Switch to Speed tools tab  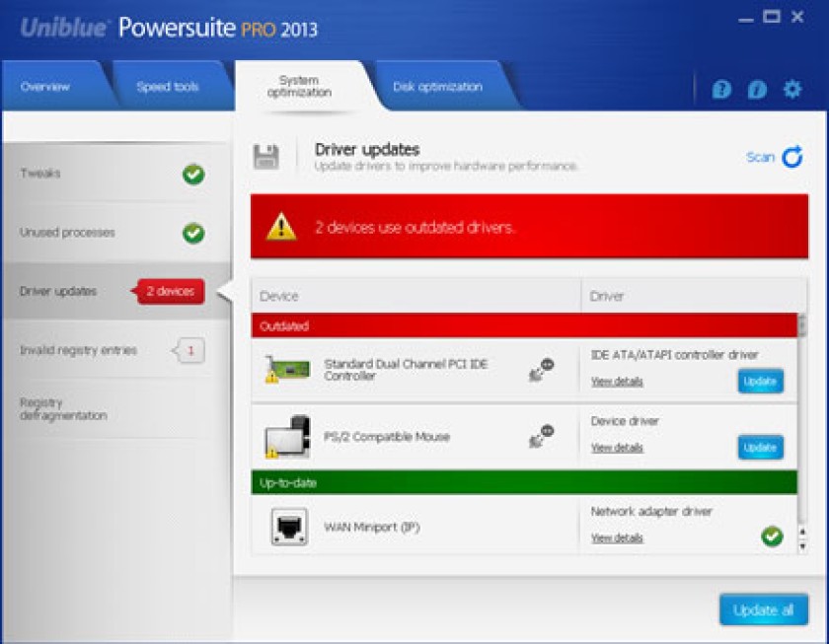click(x=168, y=87)
